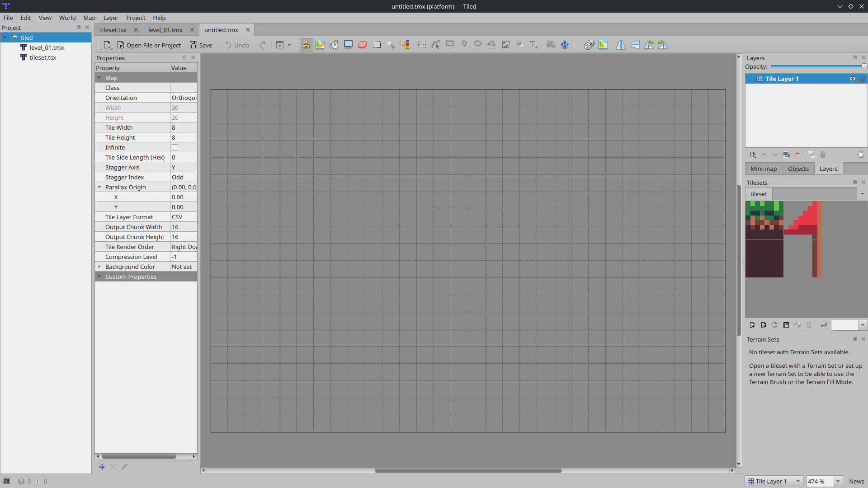
Task: Collapse the Custom Properties group
Action: pyautogui.click(x=99, y=277)
